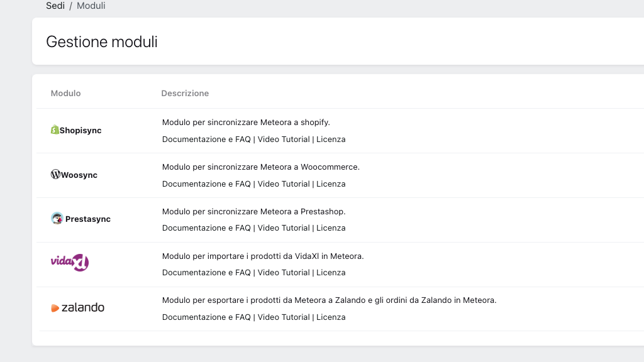Open vidaXL Video Tutorial link
Image resolution: width=644 pixels, height=362 pixels.
click(284, 273)
